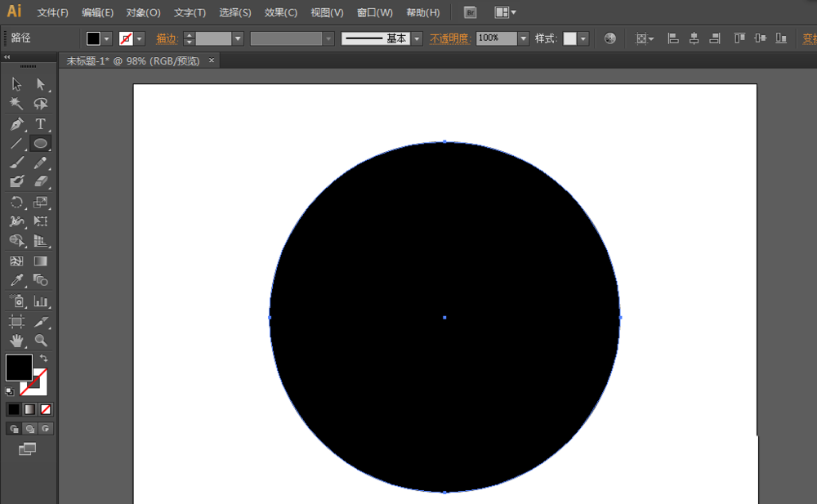Swap fill and stroke colors arrow
817x504 pixels.
click(x=43, y=359)
